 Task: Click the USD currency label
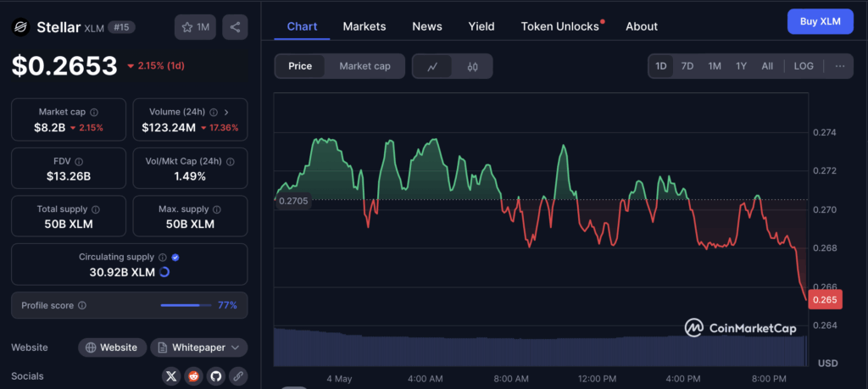(x=828, y=364)
